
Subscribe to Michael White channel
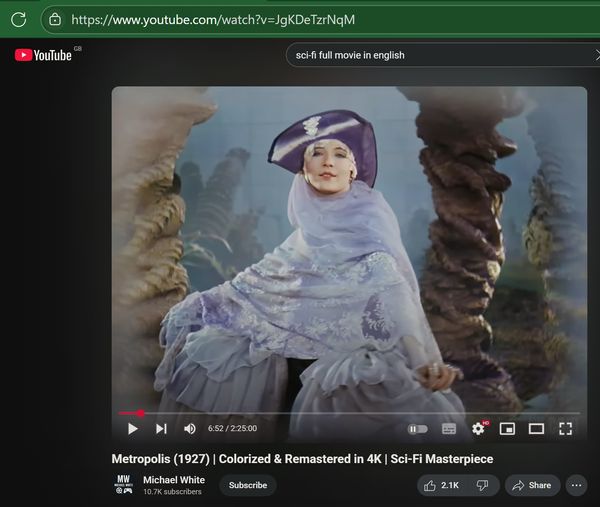click(248, 485)
